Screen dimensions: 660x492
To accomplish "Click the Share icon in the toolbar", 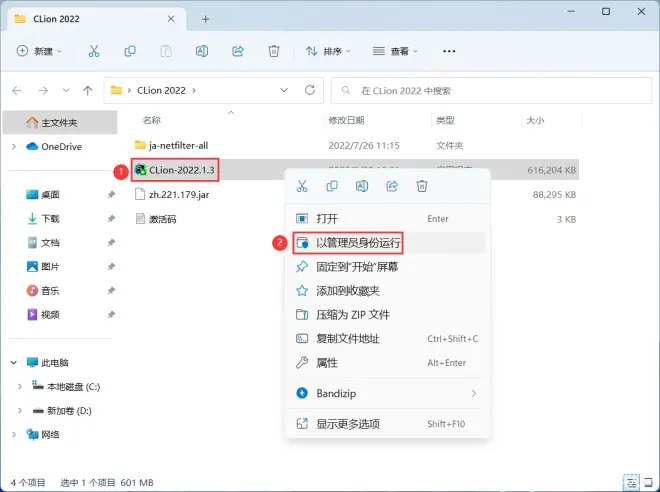I will click(x=238, y=51).
